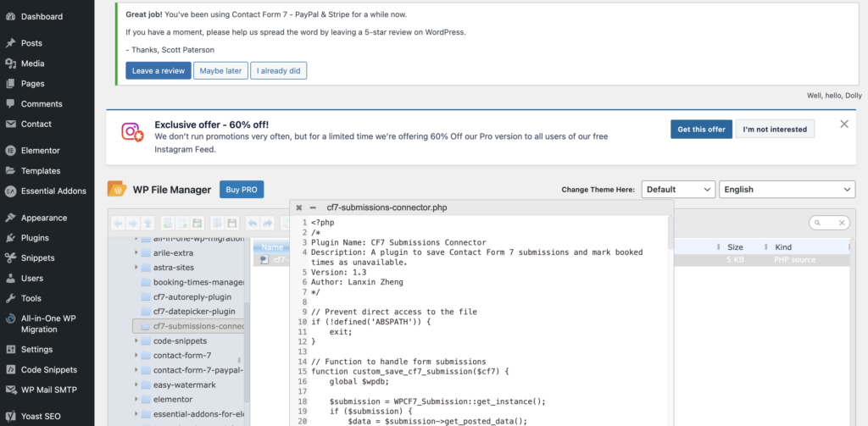This screenshot has width=868, height=426.
Task: Redo last file manager action
Action: pos(267,223)
